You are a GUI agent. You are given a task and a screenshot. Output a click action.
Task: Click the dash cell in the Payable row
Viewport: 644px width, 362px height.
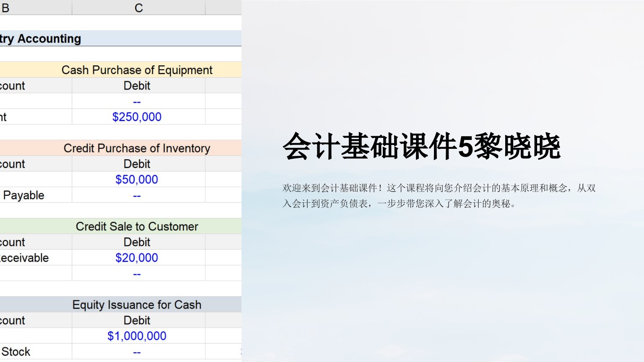click(x=139, y=195)
